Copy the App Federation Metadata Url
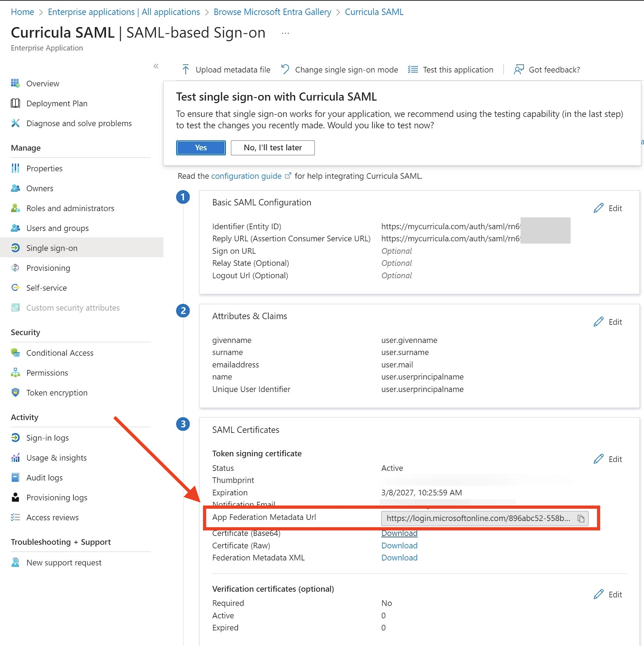The width and height of the screenshot is (644, 646). click(x=581, y=518)
